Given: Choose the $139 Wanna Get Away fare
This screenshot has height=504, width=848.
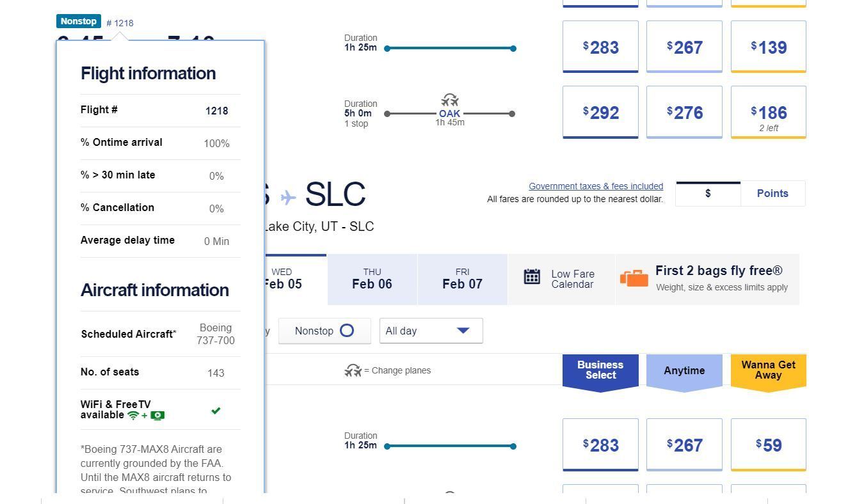Looking at the screenshot, I should coord(768,47).
